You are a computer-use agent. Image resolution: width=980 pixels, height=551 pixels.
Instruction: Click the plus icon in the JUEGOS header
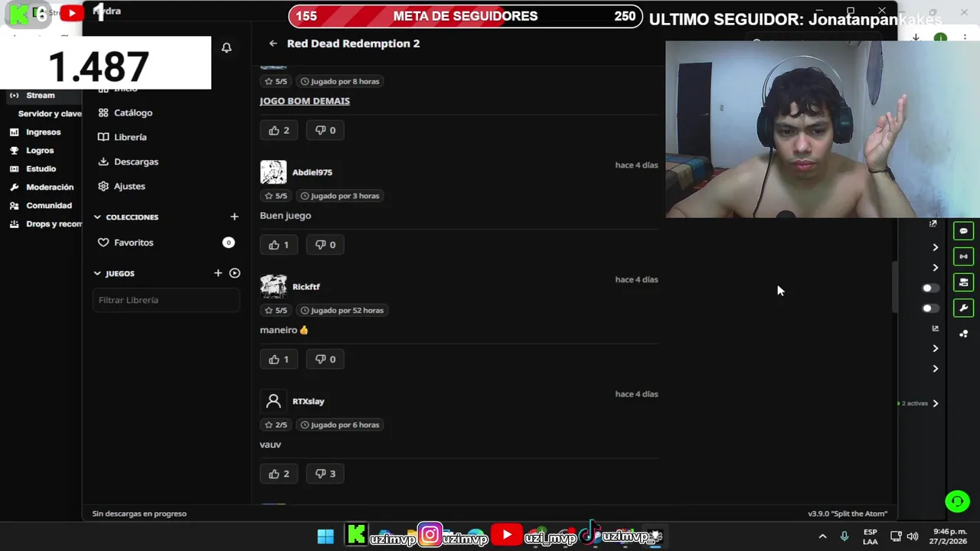click(218, 273)
